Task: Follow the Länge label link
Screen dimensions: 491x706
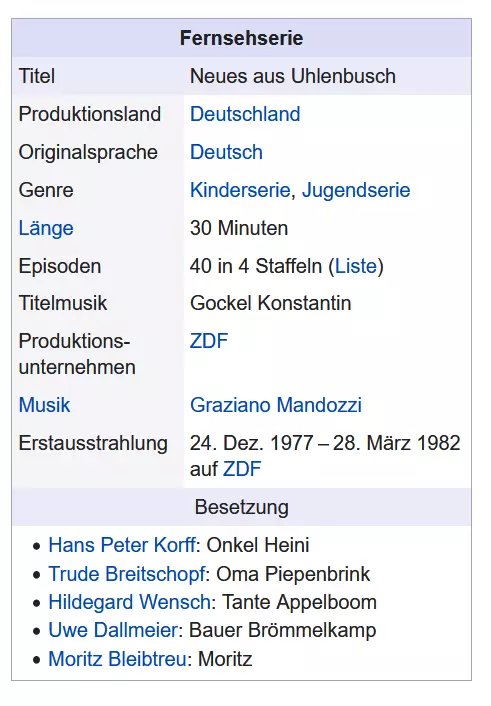Action: [x=46, y=228]
